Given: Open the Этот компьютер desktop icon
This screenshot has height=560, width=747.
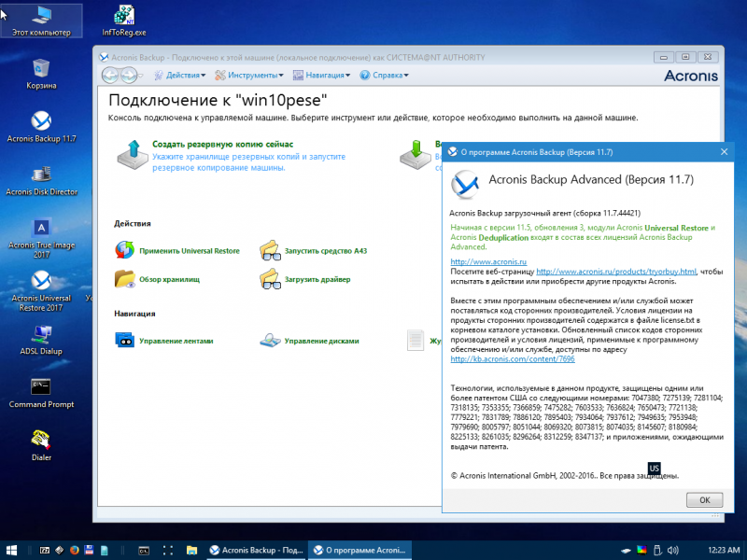Looking at the screenshot, I should pyautogui.click(x=41, y=21).
